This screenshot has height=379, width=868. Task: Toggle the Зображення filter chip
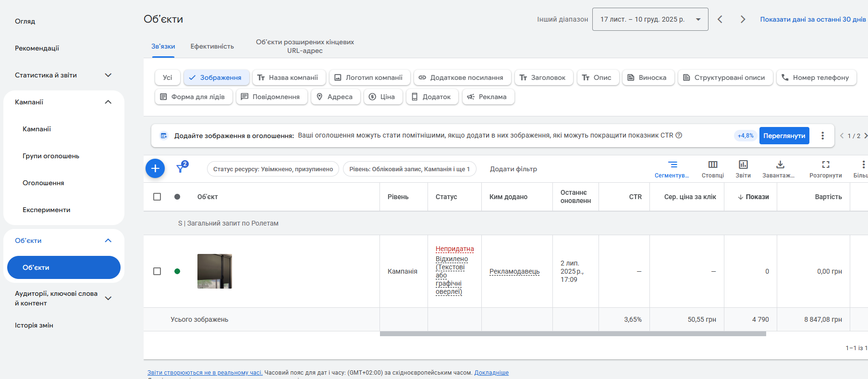[216, 77]
